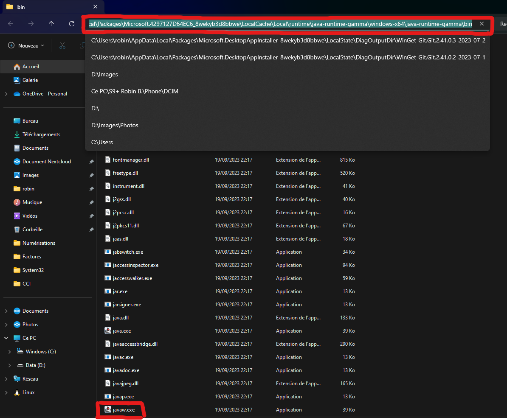Click the pin icon beside Images
This screenshot has width=507, height=420.
[91, 175]
